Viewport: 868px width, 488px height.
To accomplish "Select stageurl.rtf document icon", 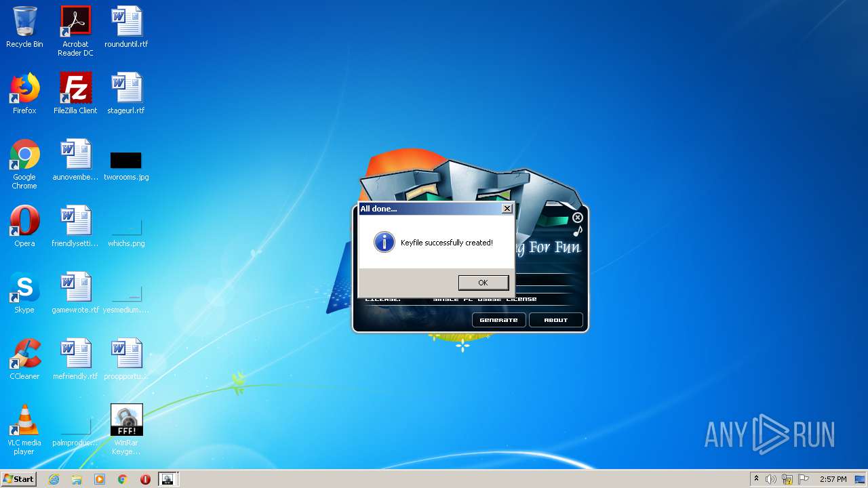I will coord(126,94).
